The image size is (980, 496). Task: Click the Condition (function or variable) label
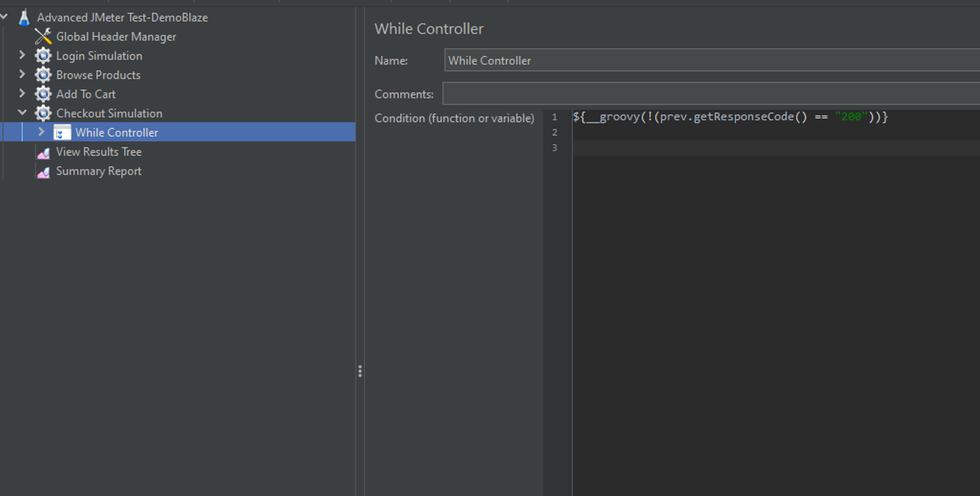click(x=454, y=118)
